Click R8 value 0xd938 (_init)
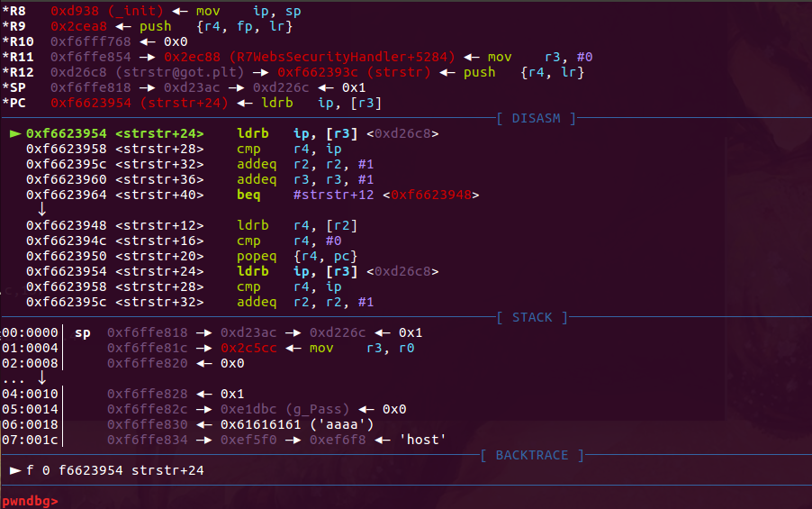 click(x=107, y=11)
